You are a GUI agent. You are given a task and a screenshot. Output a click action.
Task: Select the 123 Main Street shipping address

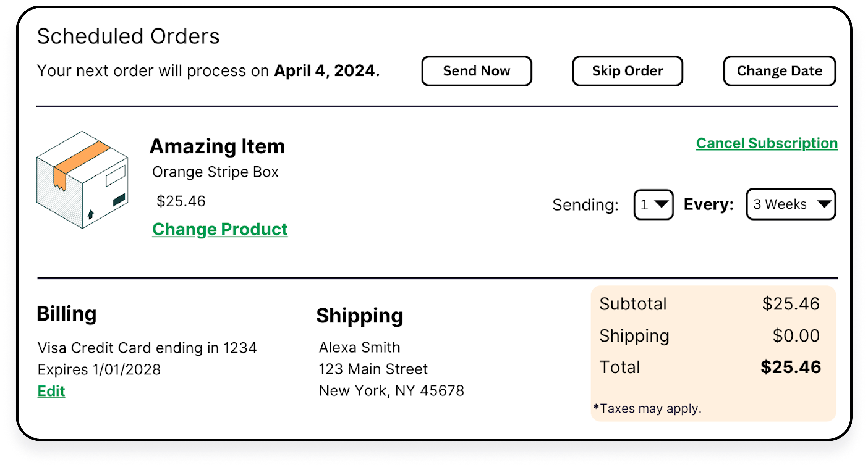pos(373,369)
